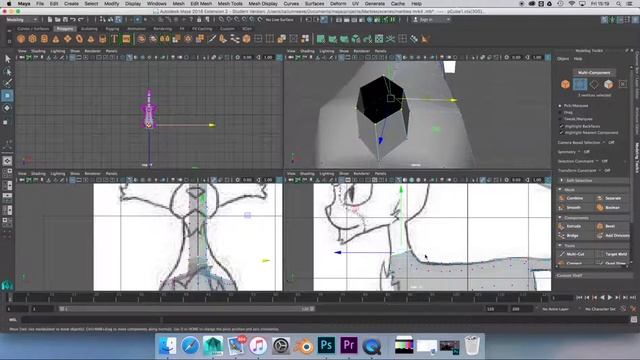Open iTunes from the Dock
640x360 pixels.
tap(258, 346)
